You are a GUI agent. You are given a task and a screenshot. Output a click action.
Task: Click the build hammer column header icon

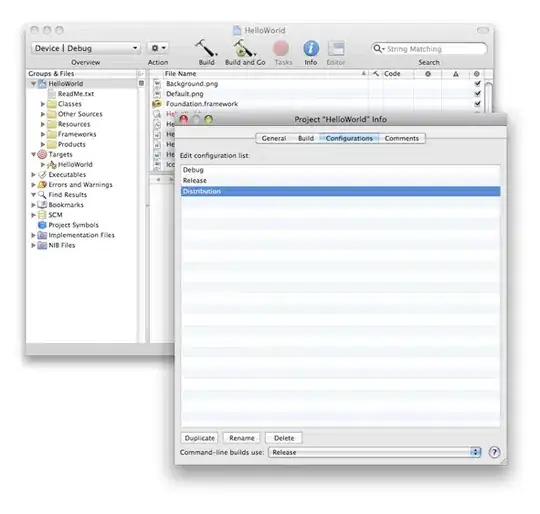click(375, 74)
